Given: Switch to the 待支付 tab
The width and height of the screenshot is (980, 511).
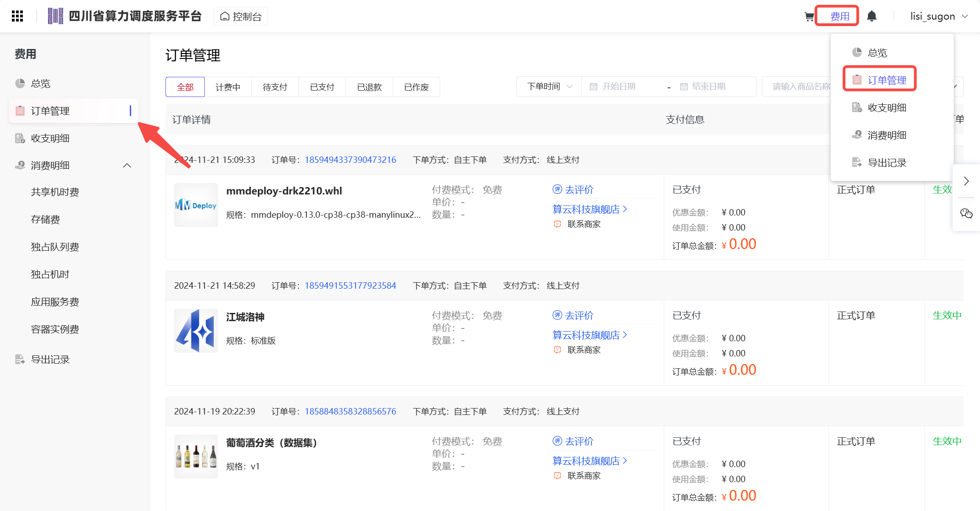Looking at the screenshot, I should [275, 87].
